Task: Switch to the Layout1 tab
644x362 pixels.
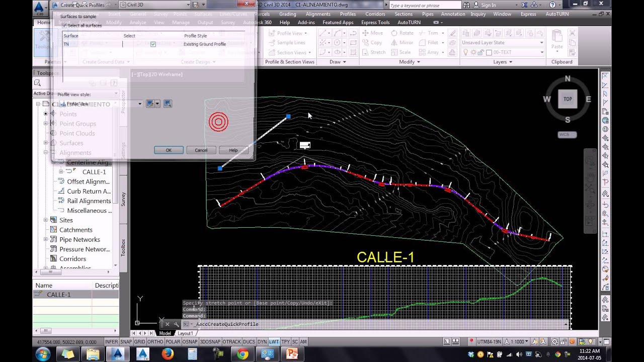Action: tap(185, 333)
